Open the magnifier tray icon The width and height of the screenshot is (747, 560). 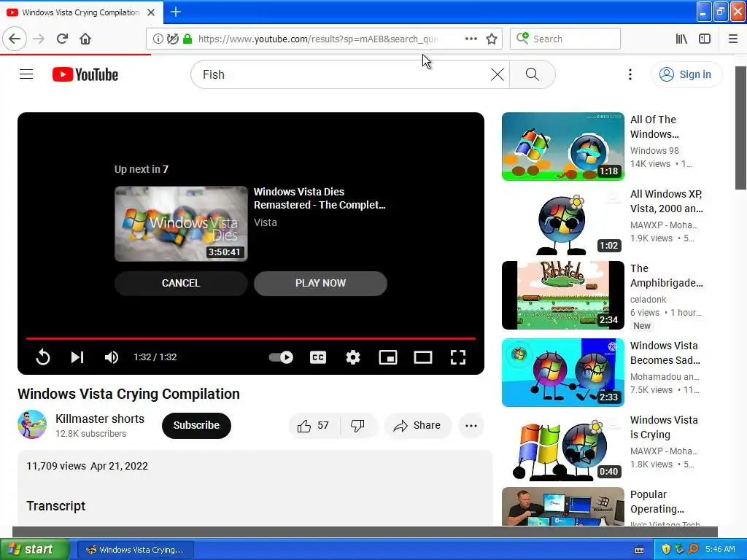click(x=693, y=550)
